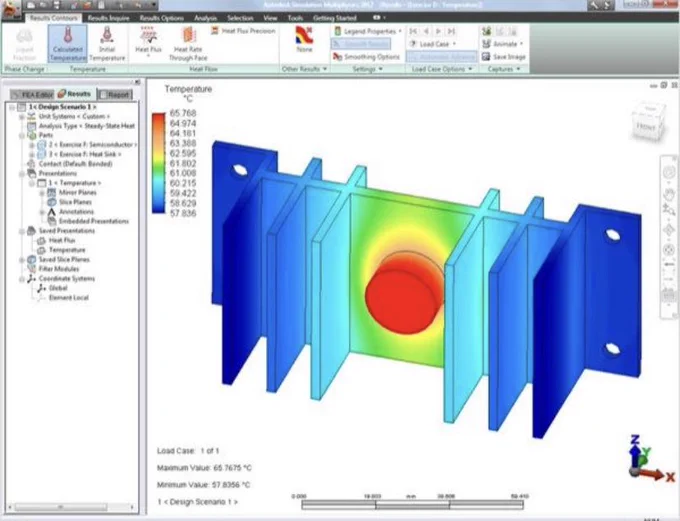
Task: Select Embedded Presentations item
Action: [x=88, y=221]
